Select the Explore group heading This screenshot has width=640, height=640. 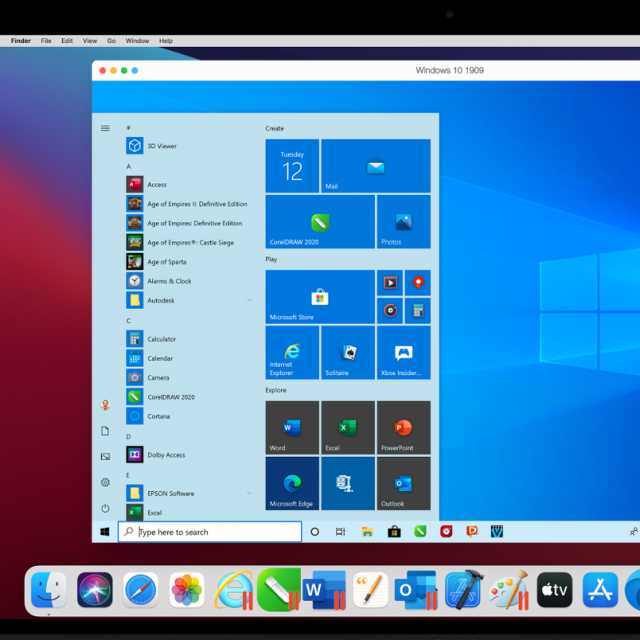276,390
